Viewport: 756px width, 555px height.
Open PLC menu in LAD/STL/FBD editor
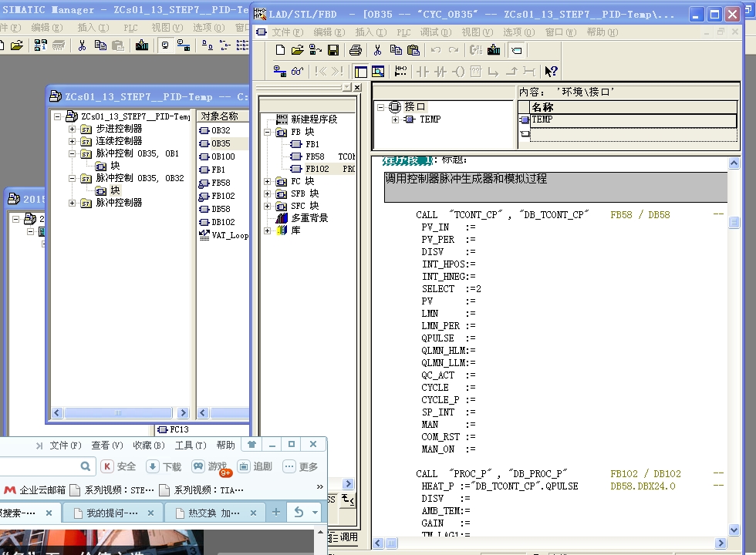point(403,32)
